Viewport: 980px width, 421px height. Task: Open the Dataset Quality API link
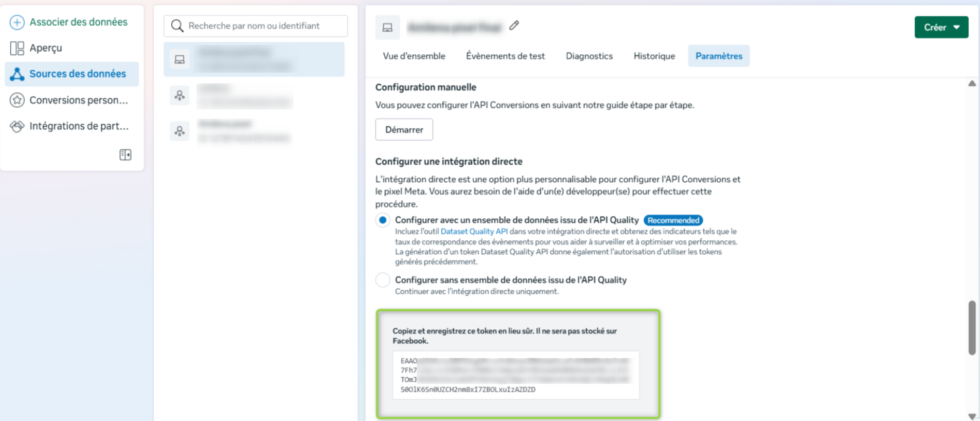(474, 232)
